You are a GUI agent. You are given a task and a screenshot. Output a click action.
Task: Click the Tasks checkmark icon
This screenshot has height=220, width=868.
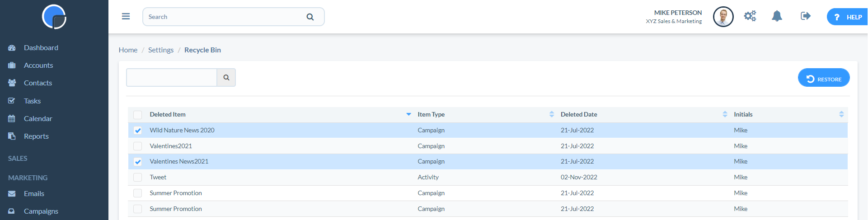click(x=12, y=101)
